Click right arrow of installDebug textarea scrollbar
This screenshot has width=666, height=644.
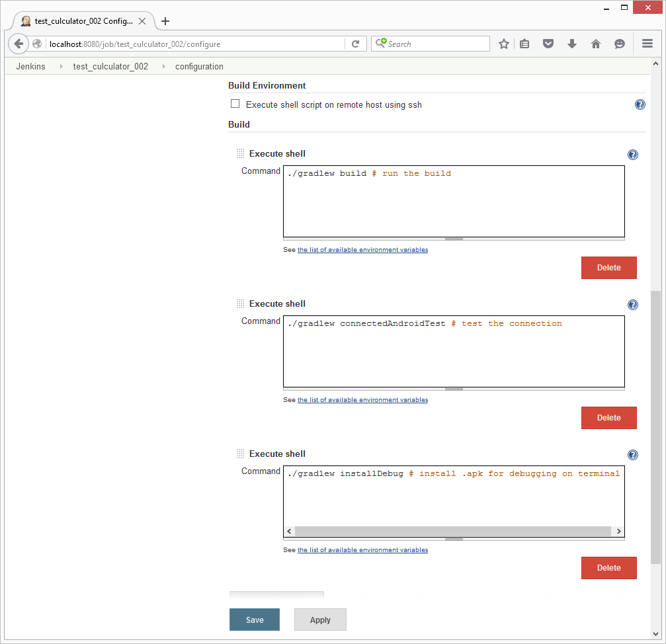pos(618,531)
